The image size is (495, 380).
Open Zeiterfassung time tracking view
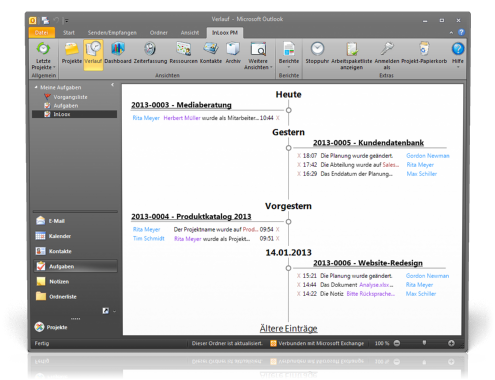pyautogui.click(x=150, y=53)
